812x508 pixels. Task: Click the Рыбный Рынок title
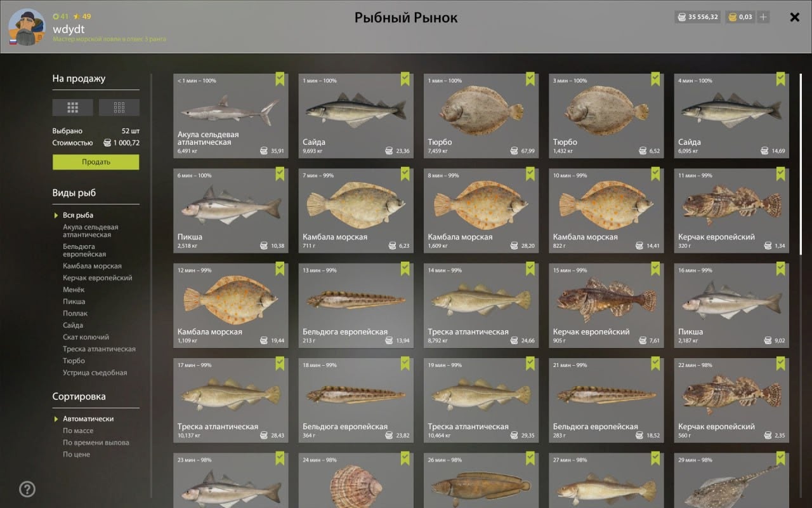(x=406, y=18)
